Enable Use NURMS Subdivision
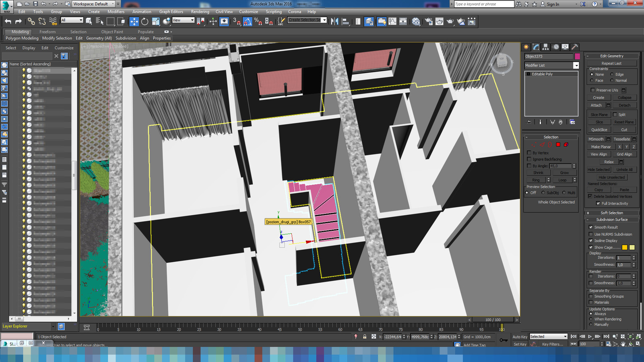This screenshot has width=644, height=362. tap(591, 234)
